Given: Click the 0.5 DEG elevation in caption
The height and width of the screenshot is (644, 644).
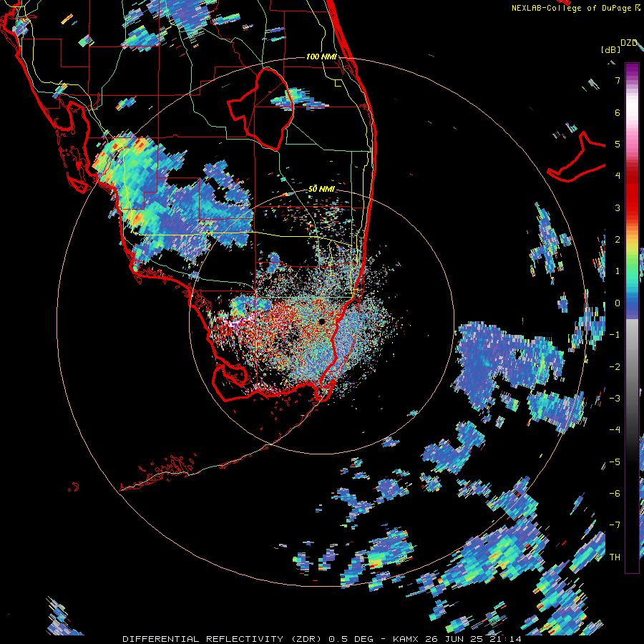Looking at the screenshot, I should click(x=351, y=639).
